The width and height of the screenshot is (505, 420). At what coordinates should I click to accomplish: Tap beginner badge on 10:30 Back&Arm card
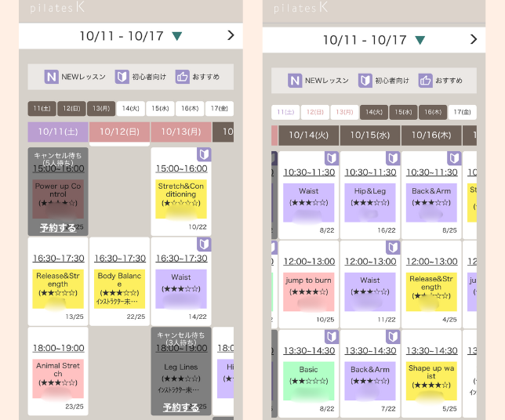pyautogui.click(x=454, y=158)
